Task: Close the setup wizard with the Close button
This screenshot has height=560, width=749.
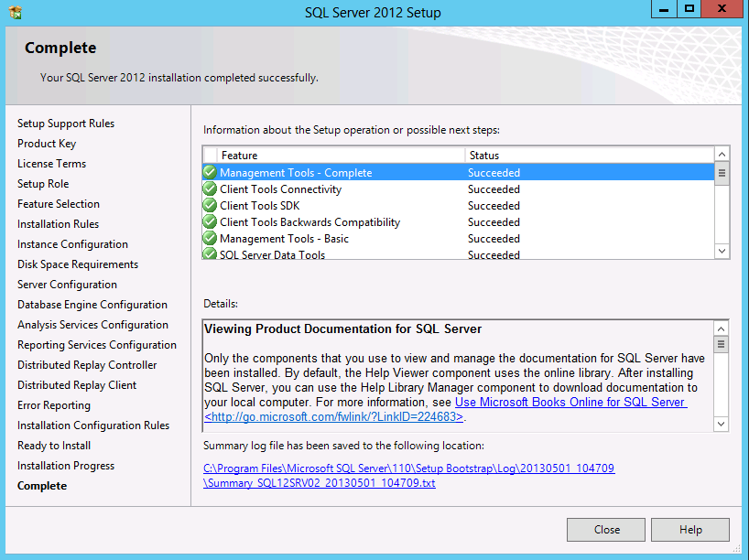Action: point(605,530)
